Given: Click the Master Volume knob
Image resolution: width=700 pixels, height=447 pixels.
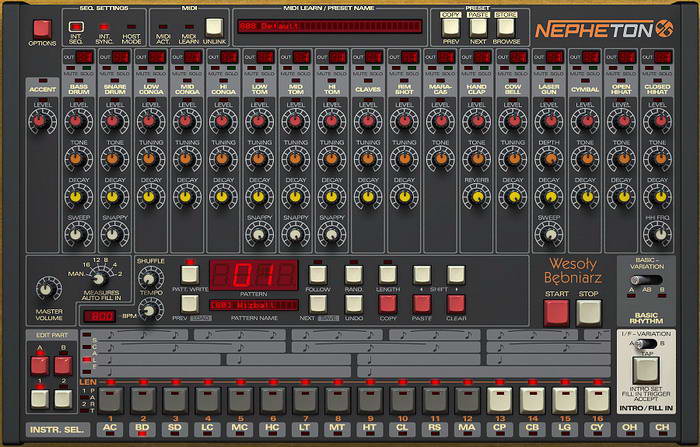Looking at the screenshot, I should point(44,287).
